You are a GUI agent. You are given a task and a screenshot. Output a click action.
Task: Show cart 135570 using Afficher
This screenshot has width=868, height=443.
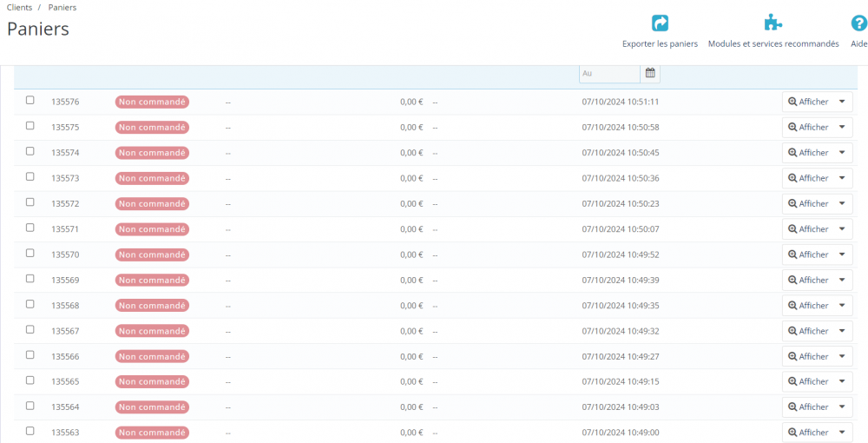[808, 255]
